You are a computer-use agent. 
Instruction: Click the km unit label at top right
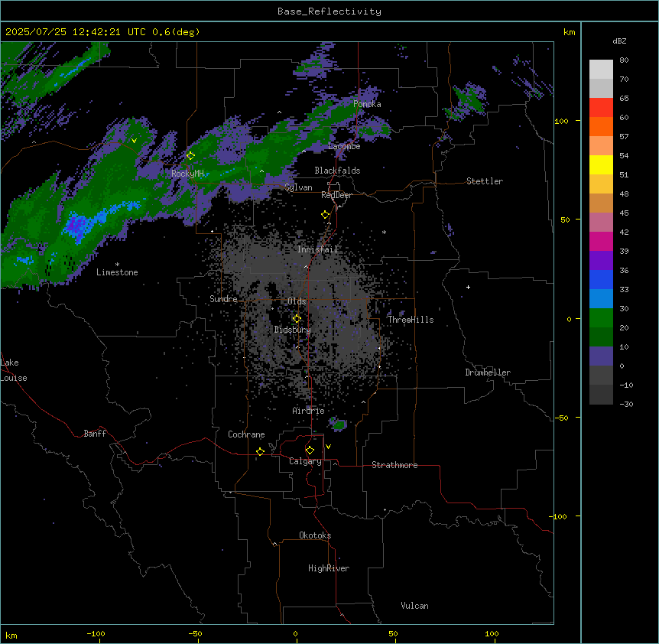pyautogui.click(x=570, y=32)
